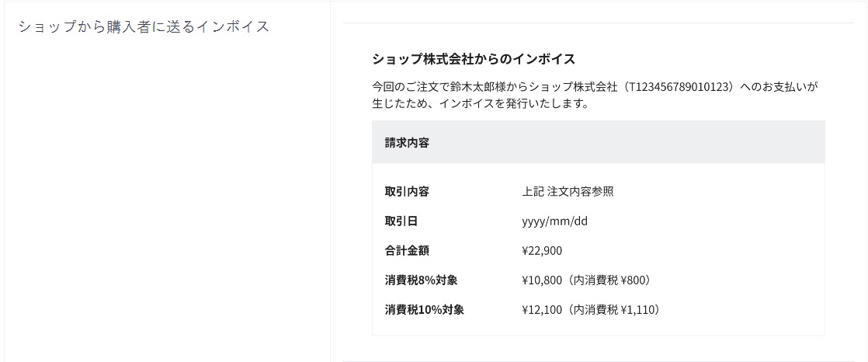Viewport: 868px width, 362px height.
Task: Click 今回のご注文で at the paragraph start
Action: click(x=406, y=86)
